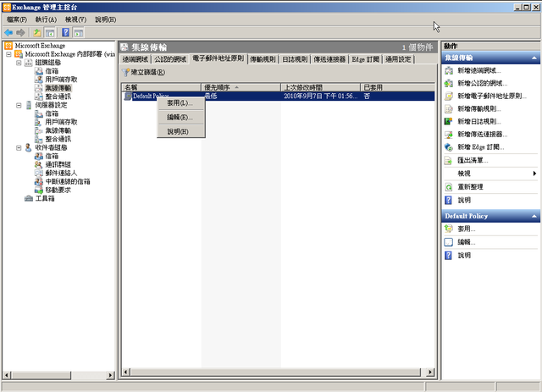The height and width of the screenshot is (392, 542).
Task: Click the 新增電子郵件地址原則... action link
Action: click(492, 97)
